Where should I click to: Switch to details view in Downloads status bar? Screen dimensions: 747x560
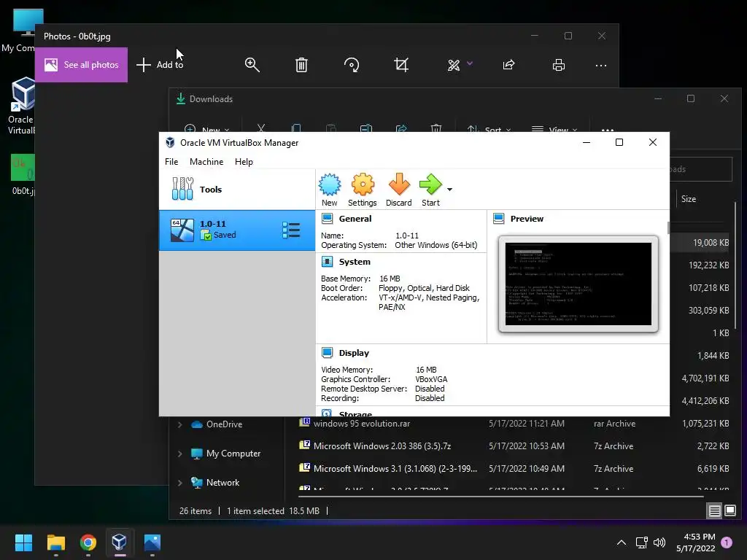click(714, 511)
